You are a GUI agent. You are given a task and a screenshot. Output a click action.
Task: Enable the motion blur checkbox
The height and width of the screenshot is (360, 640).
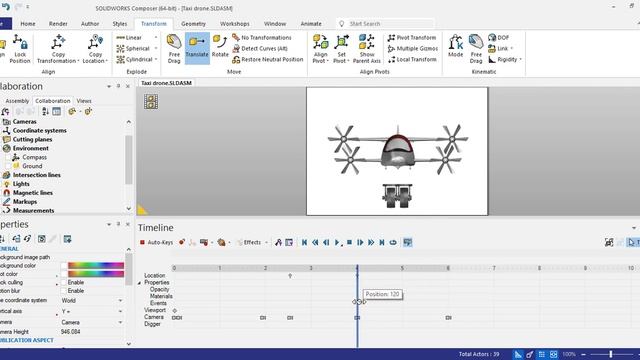[x=64, y=291]
